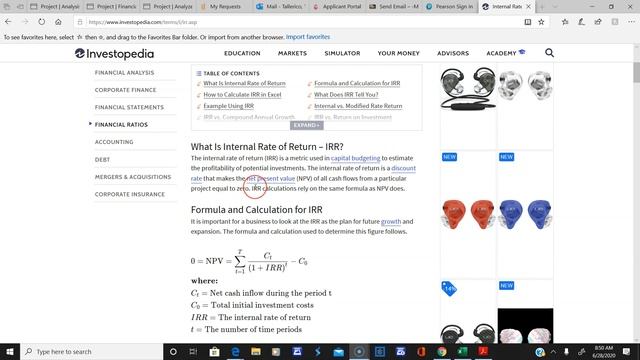This screenshot has width=640, height=360.
Task: Open the Simulator nav menu
Action: (342, 53)
